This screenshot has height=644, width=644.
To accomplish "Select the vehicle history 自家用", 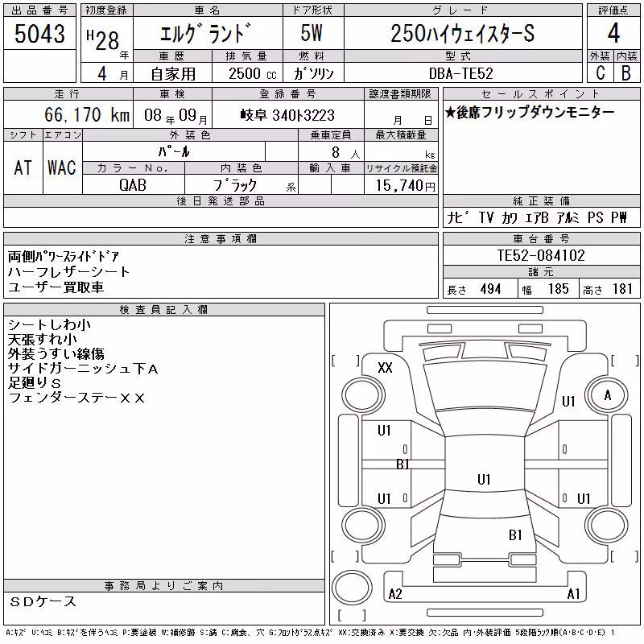I will tap(173, 74).
